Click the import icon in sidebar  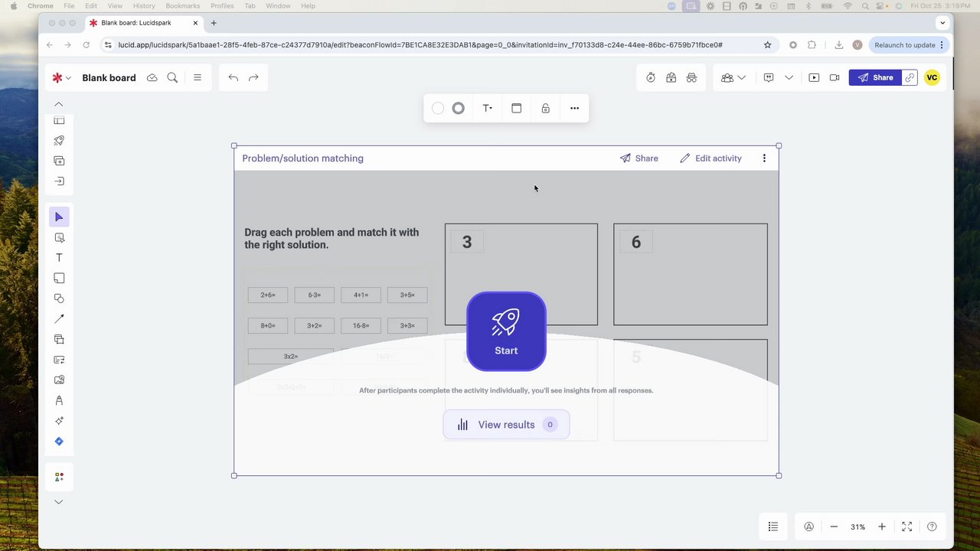pyautogui.click(x=59, y=181)
